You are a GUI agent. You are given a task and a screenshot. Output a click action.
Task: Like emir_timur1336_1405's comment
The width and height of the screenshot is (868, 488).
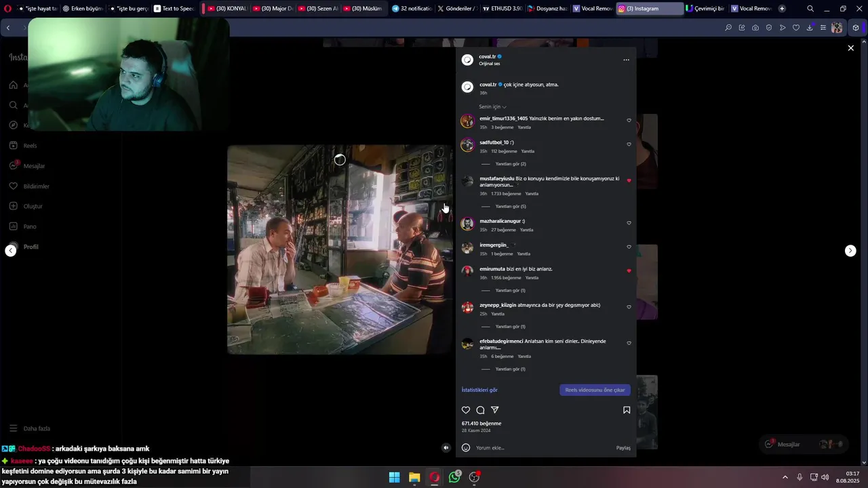pyautogui.click(x=629, y=121)
